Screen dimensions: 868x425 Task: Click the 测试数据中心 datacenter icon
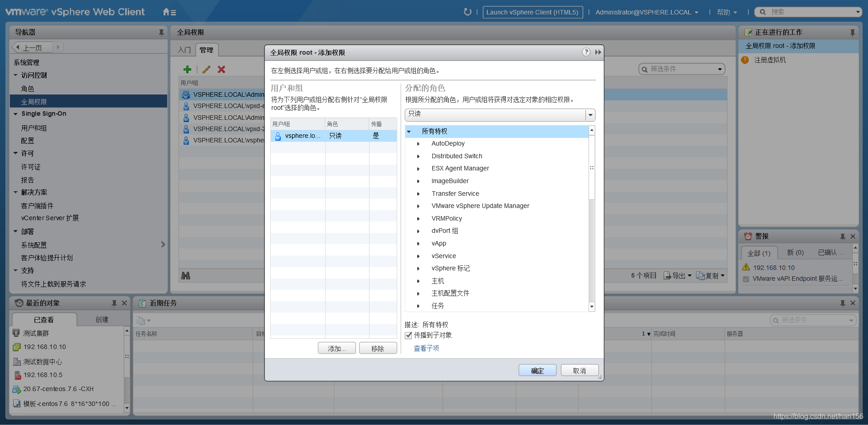click(x=17, y=361)
